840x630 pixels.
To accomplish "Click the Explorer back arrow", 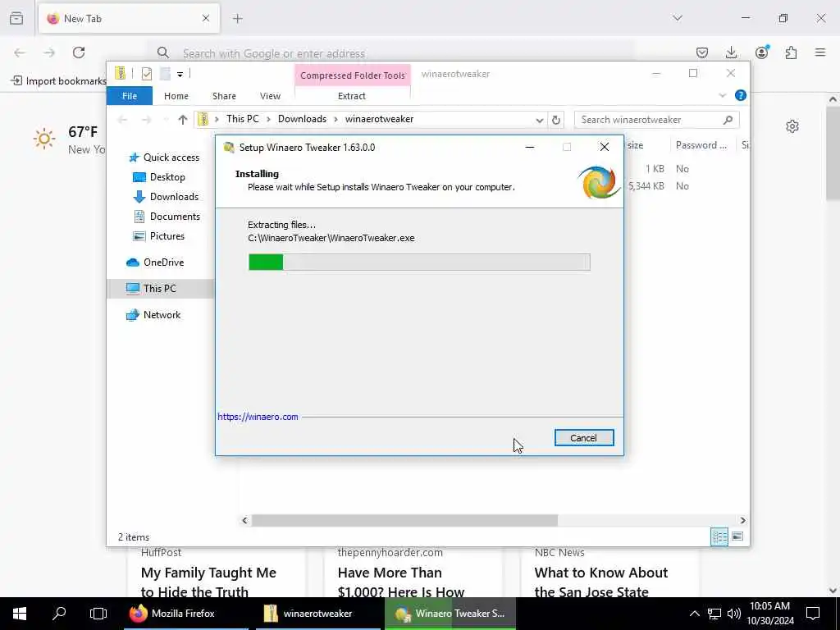I will [x=123, y=120].
